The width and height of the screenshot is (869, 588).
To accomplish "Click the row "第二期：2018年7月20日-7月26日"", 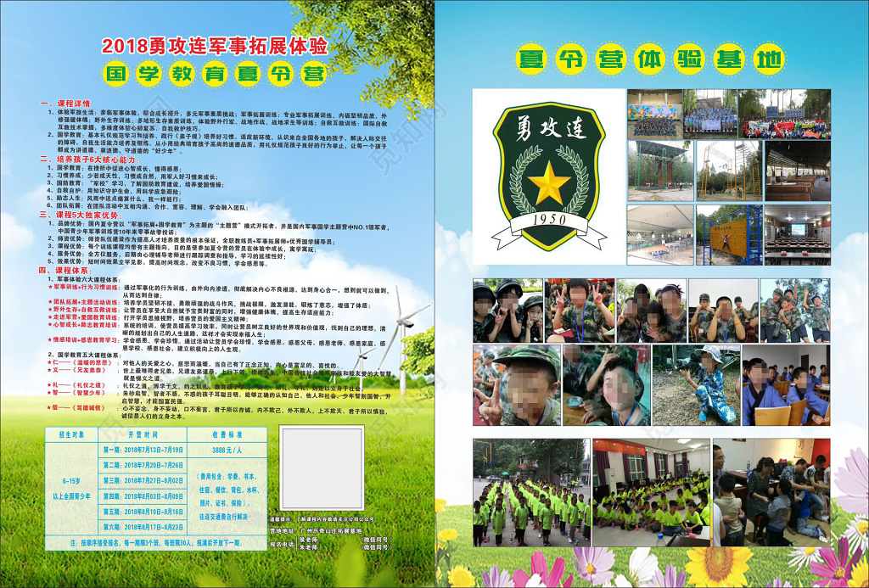I will pyautogui.click(x=143, y=465).
